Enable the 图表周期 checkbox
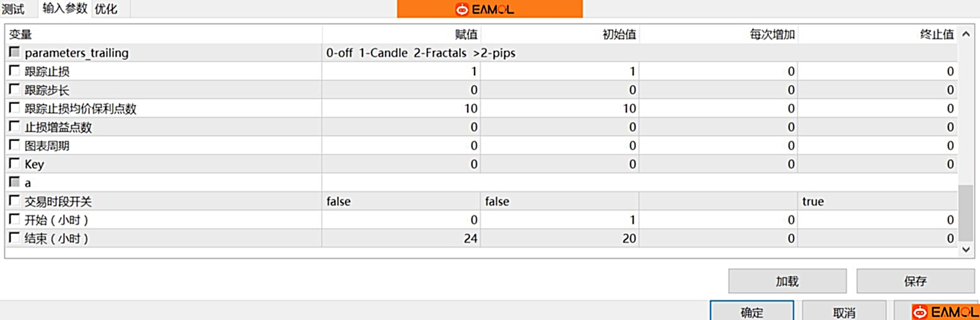980x320 pixels. click(x=14, y=145)
